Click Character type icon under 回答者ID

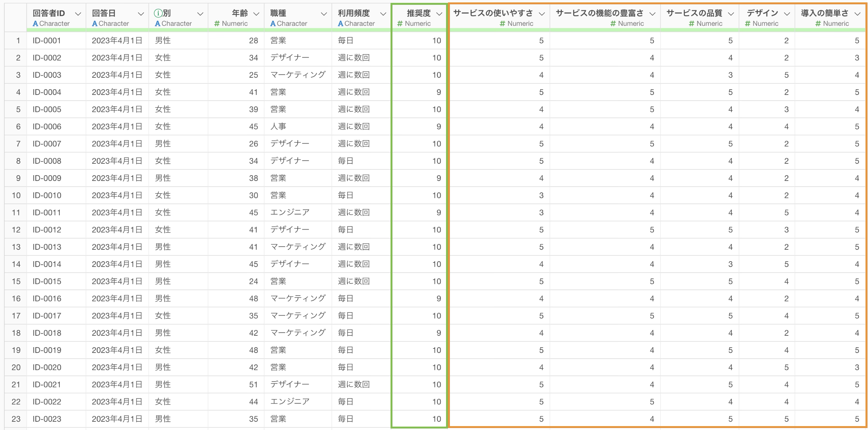click(x=35, y=24)
